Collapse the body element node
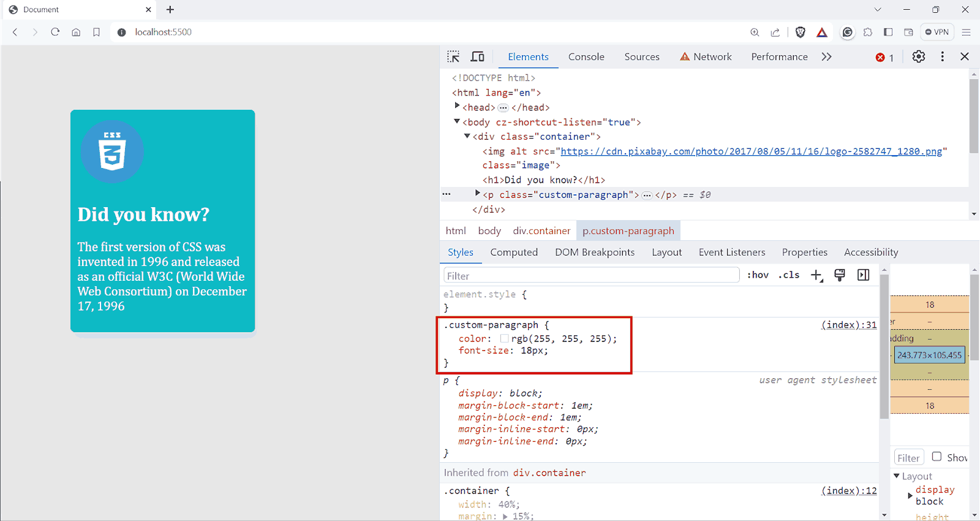Screen dimensions: 980x521 (x=457, y=121)
